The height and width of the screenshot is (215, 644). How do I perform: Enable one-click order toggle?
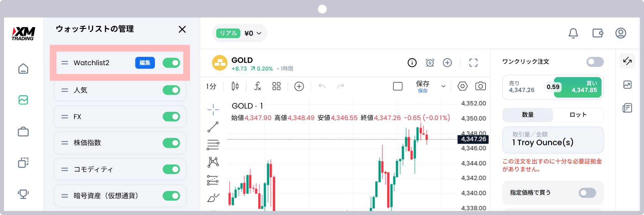pos(595,62)
